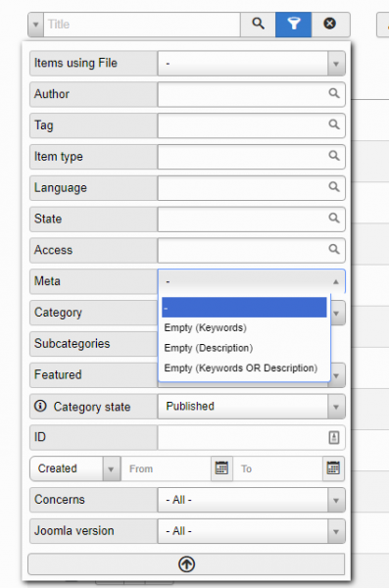Click the Title search text field

tap(142, 24)
